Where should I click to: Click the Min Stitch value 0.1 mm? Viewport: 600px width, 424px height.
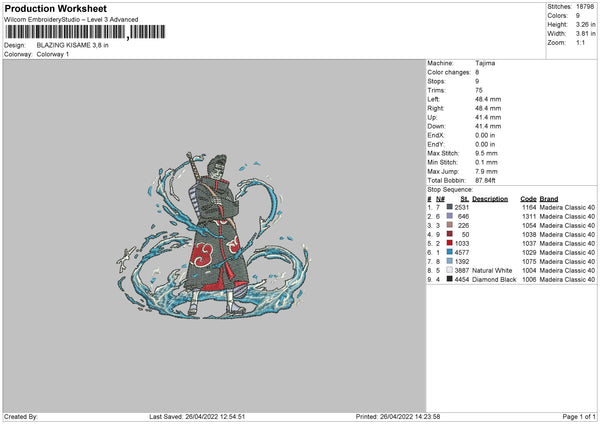click(x=486, y=162)
